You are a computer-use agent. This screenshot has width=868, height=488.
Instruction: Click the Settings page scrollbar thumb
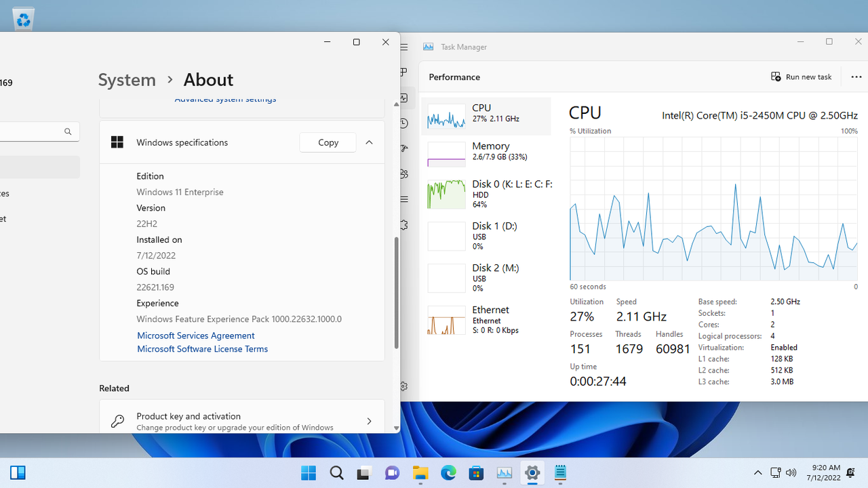pos(396,293)
